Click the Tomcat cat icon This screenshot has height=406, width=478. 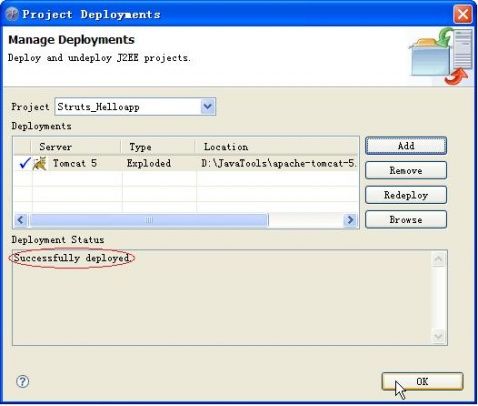pyautogui.click(x=40, y=163)
